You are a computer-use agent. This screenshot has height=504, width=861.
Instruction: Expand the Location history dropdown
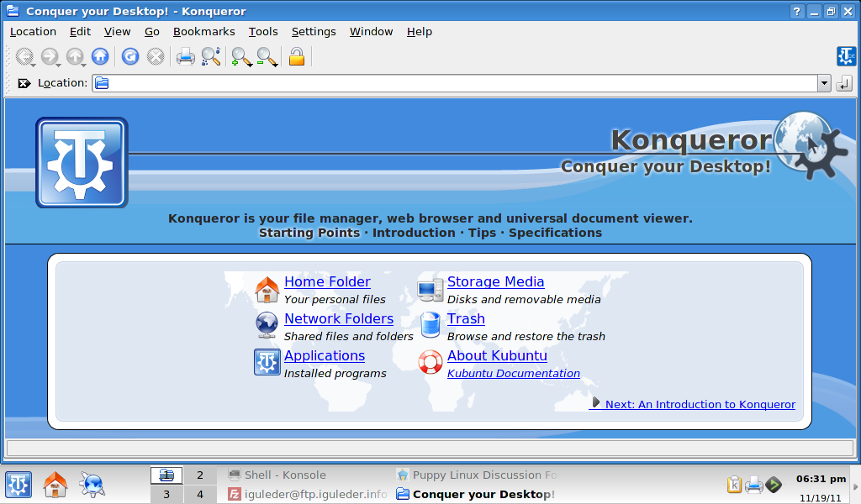pyautogui.click(x=824, y=83)
